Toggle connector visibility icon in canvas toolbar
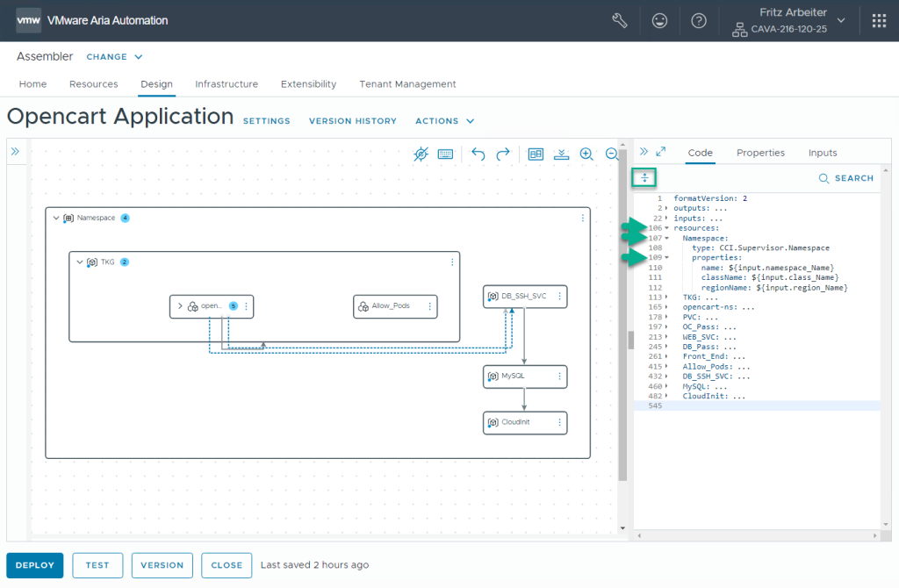This screenshot has height=588, width=899. pyautogui.click(x=421, y=154)
